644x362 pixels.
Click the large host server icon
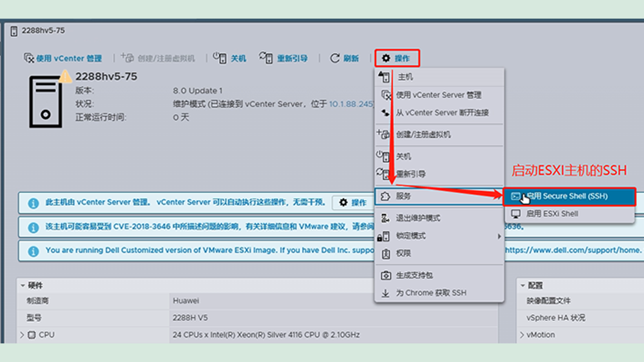[x=46, y=102]
